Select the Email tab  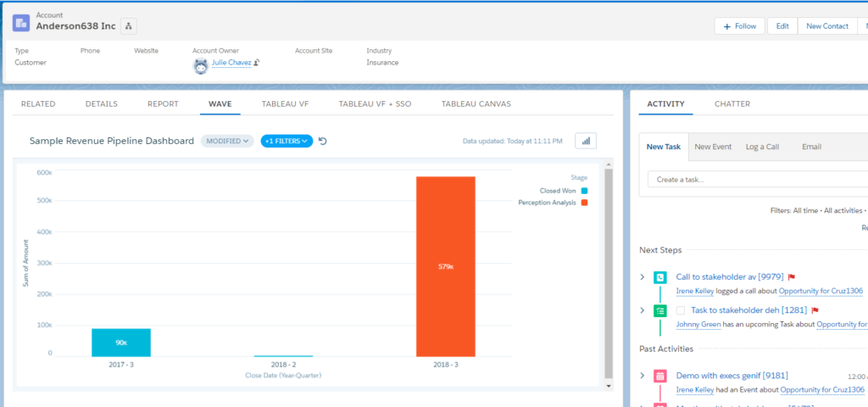coord(811,147)
